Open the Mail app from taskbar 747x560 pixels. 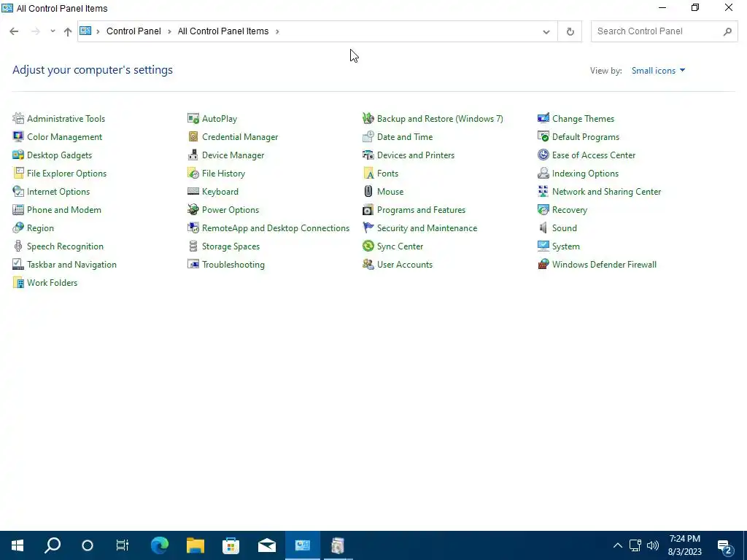click(267, 545)
